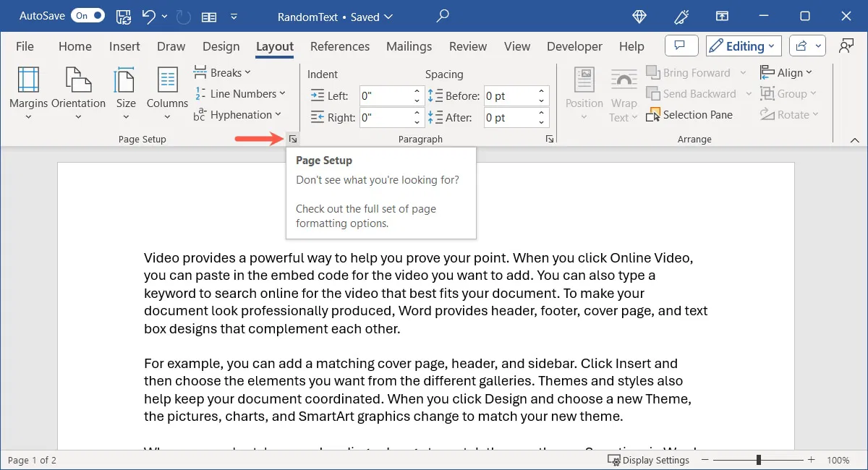Switch to the Review tab
The height and width of the screenshot is (470, 868).
coord(467,46)
